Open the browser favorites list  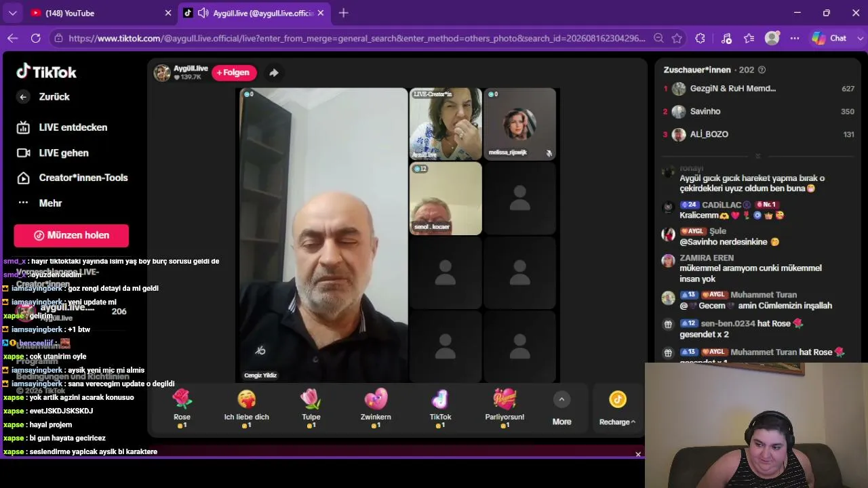(x=749, y=39)
